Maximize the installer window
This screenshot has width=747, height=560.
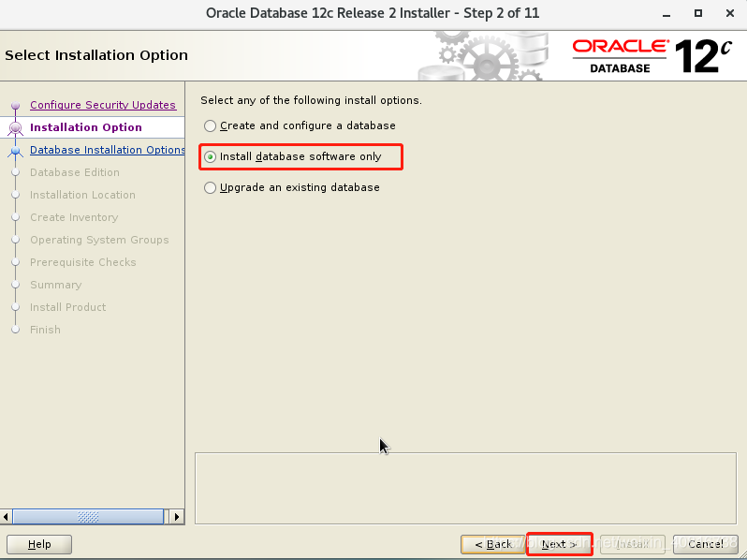698,13
